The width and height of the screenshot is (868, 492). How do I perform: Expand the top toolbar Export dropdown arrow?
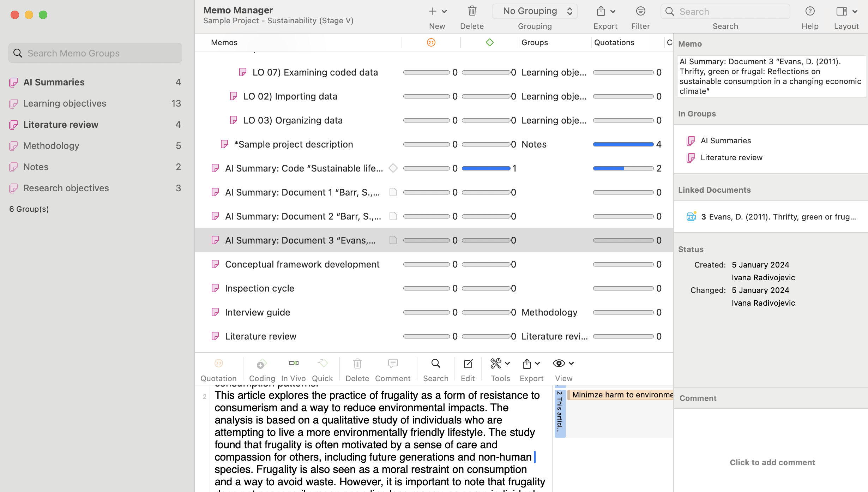[613, 12]
